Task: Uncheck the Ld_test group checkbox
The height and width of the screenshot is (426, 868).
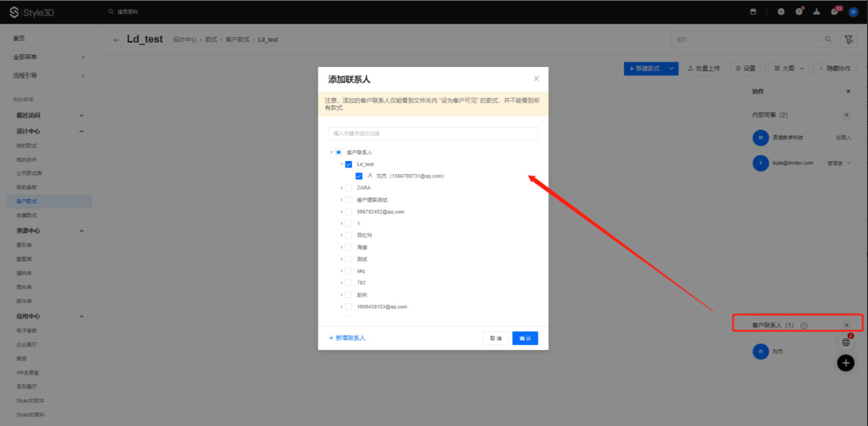Action: coord(349,164)
